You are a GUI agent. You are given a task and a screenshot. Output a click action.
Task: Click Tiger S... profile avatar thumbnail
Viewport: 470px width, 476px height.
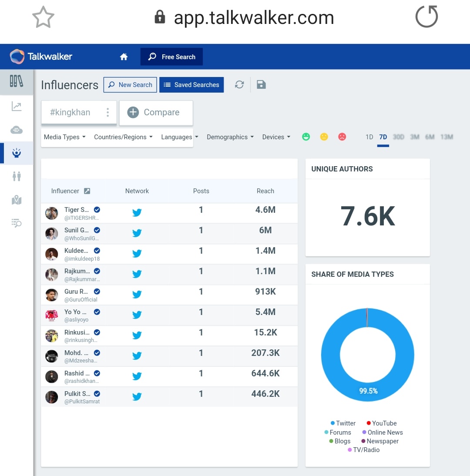[52, 213]
